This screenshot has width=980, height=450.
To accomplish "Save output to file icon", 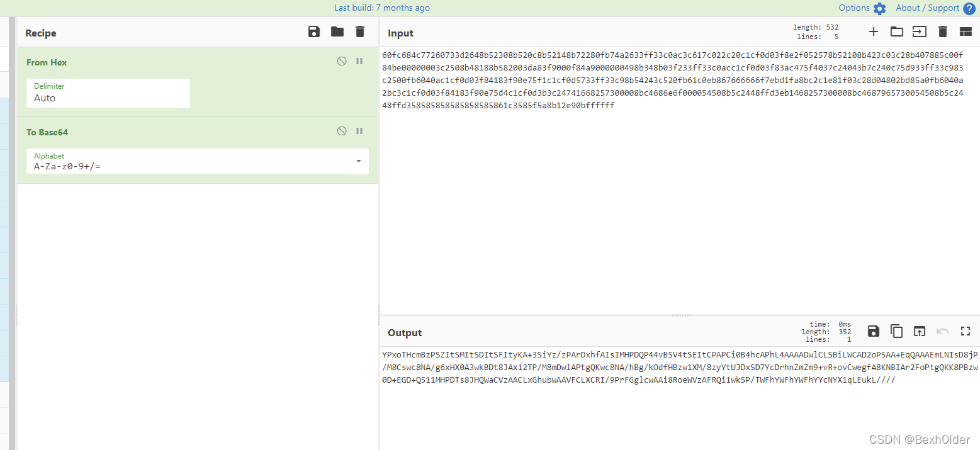I will point(874,331).
